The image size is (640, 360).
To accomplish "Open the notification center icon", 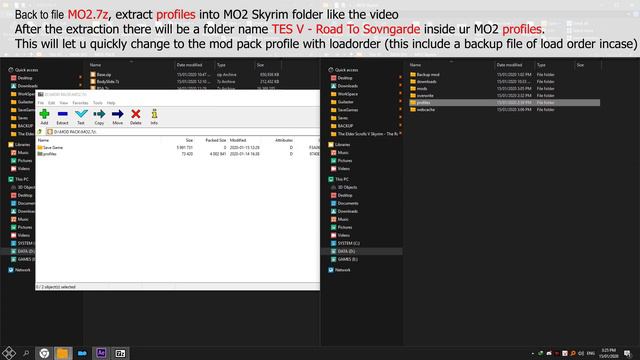I will 627,353.
